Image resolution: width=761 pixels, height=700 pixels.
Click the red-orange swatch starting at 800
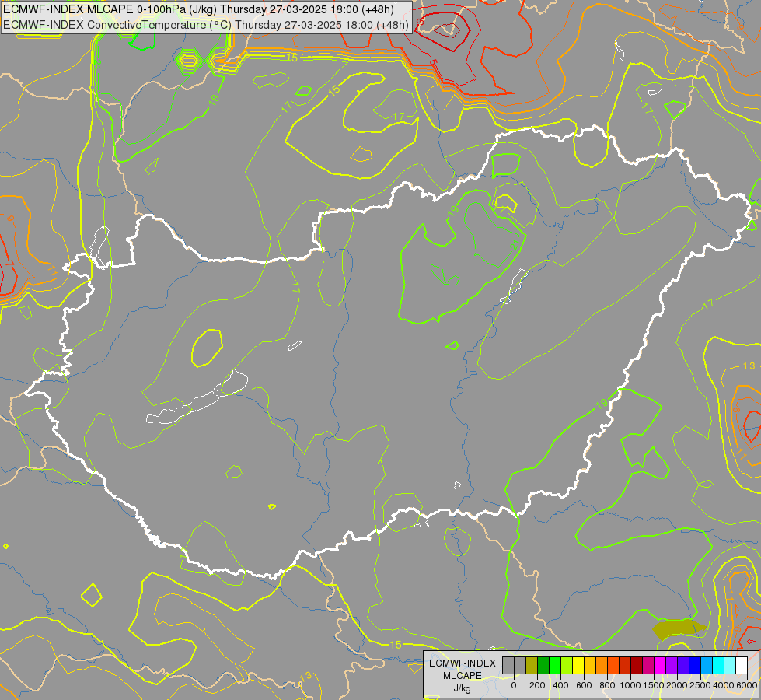613,665
